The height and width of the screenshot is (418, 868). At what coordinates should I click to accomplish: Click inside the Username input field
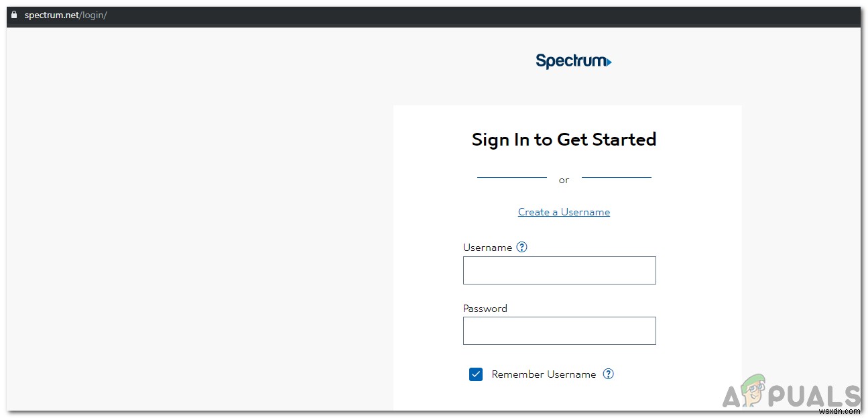click(559, 270)
